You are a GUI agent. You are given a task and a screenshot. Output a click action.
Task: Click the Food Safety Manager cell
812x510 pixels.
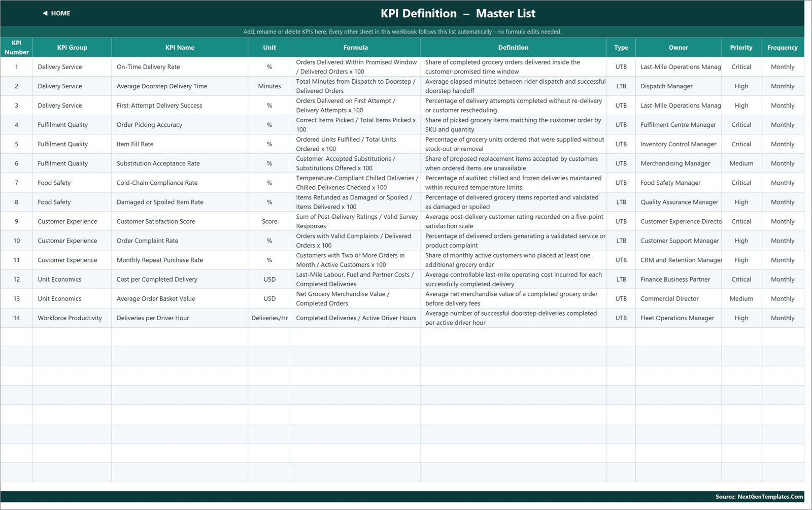678,183
